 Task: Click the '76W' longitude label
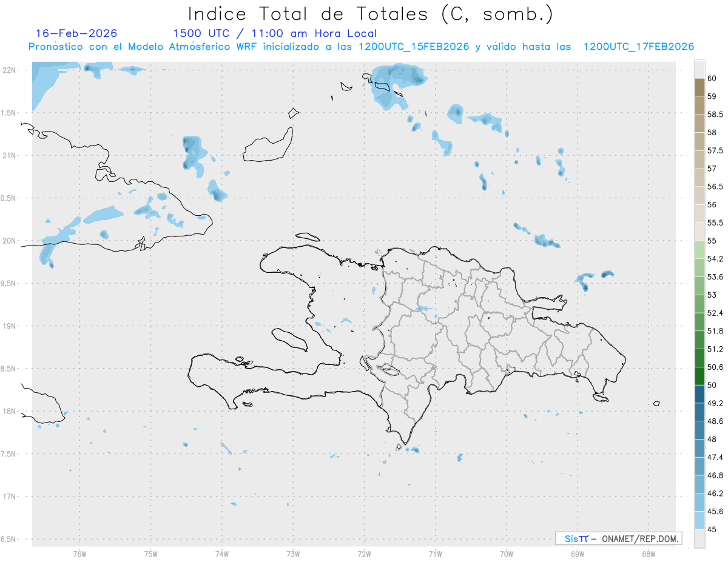(x=79, y=554)
